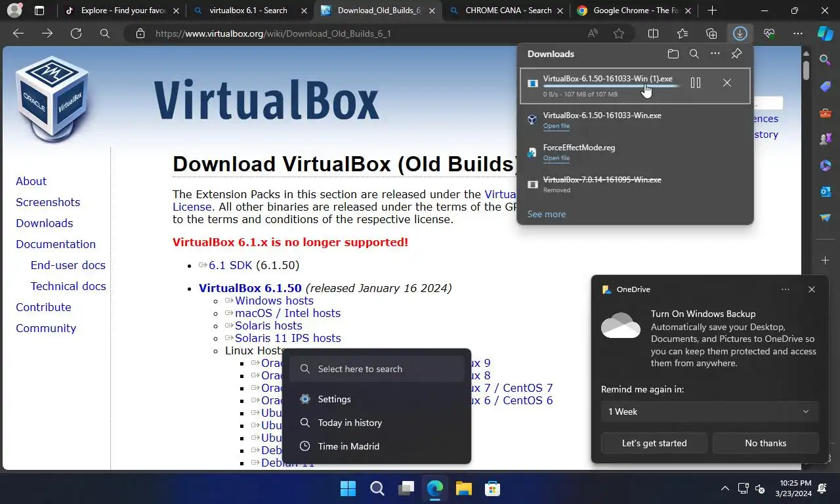Open the downloads folder icon
Viewport: 840px width, 504px height.
click(x=673, y=54)
